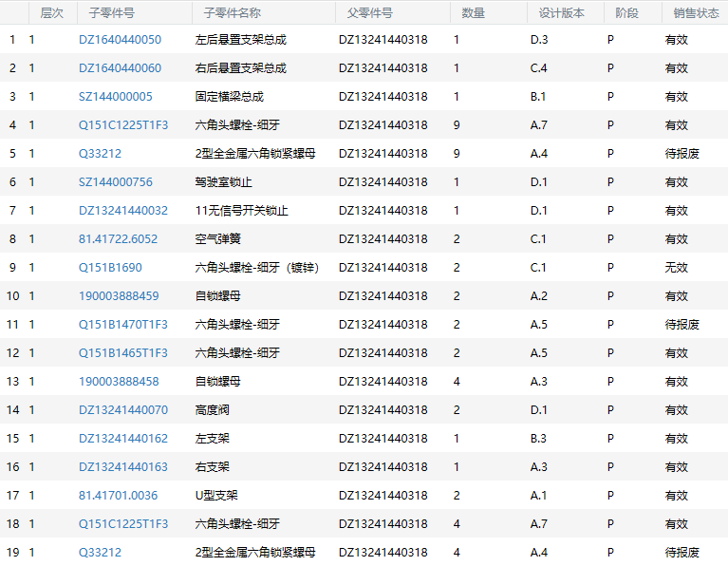Select the Q151B1465T1F3 link
This screenshot has width=728, height=566.
pos(122,353)
